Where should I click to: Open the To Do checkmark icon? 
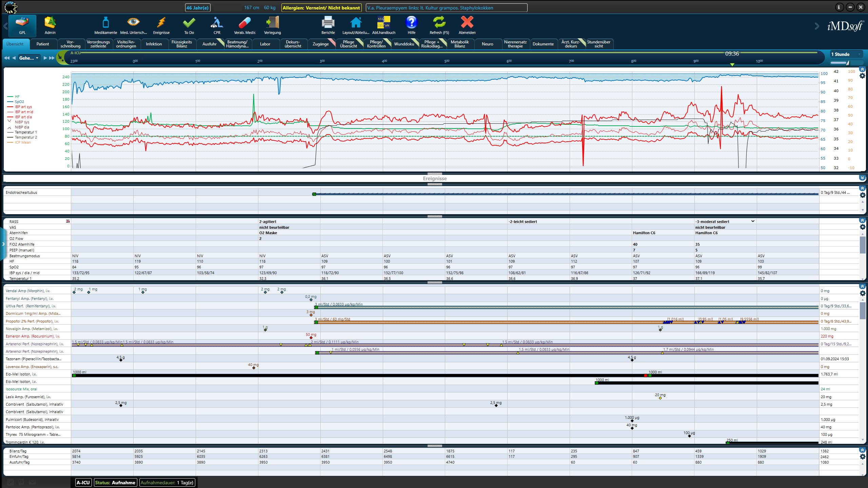189,23
